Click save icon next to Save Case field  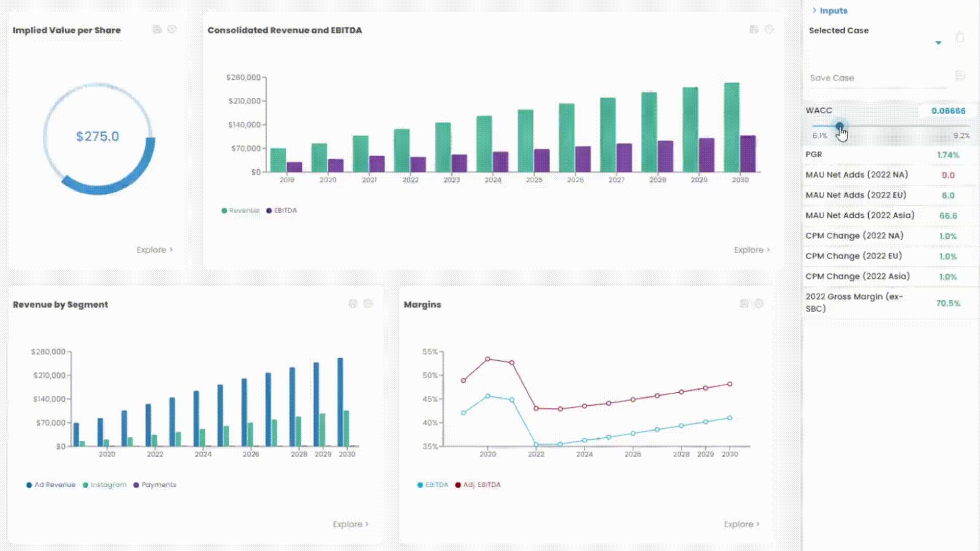pyautogui.click(x=960, y=76)
